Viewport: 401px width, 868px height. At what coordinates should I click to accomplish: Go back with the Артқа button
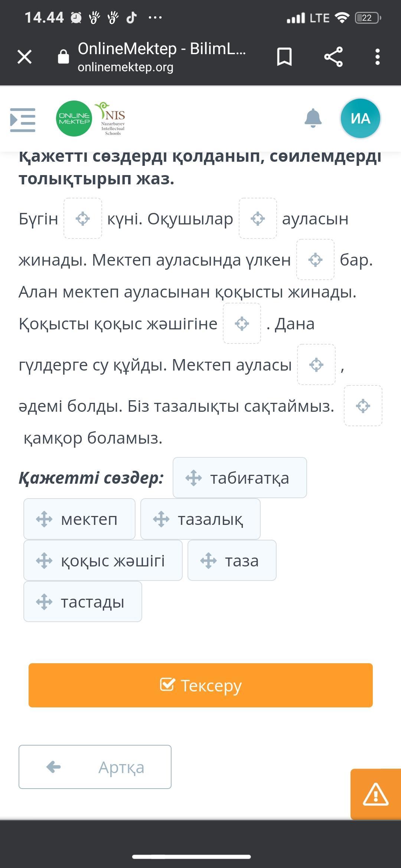point(95,767)
